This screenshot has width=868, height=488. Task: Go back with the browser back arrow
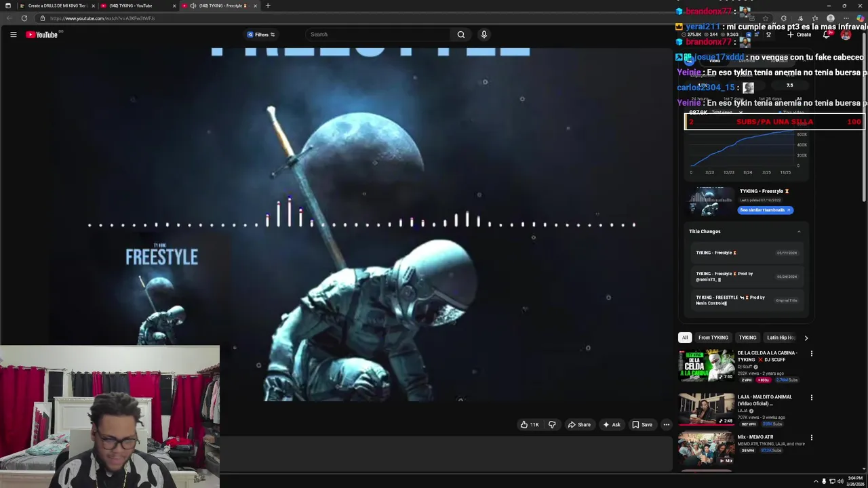tap(9, 18)
